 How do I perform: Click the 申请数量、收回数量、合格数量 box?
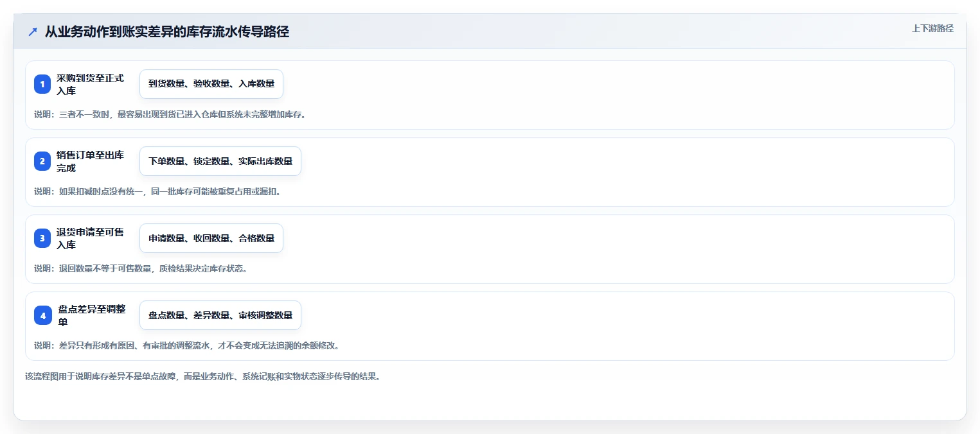point(211,238)
